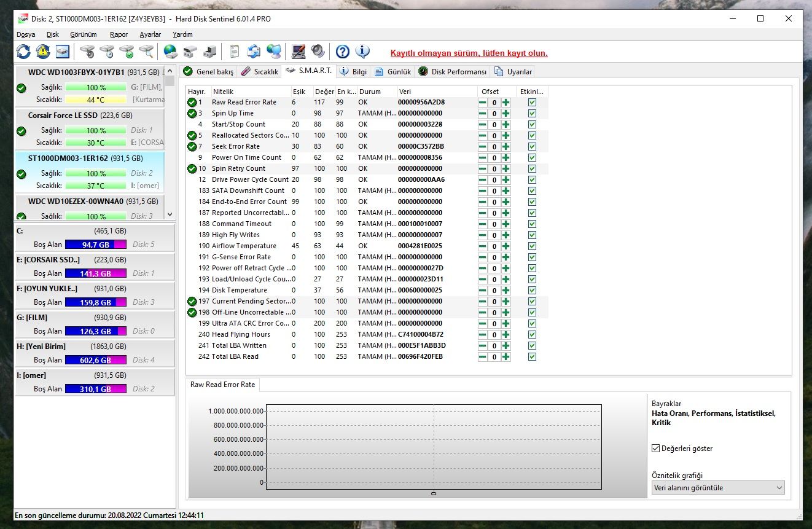Click the blue send-report arrows toolbar icon
Screen dimensions: 812x529
click(x=254, y=52)
